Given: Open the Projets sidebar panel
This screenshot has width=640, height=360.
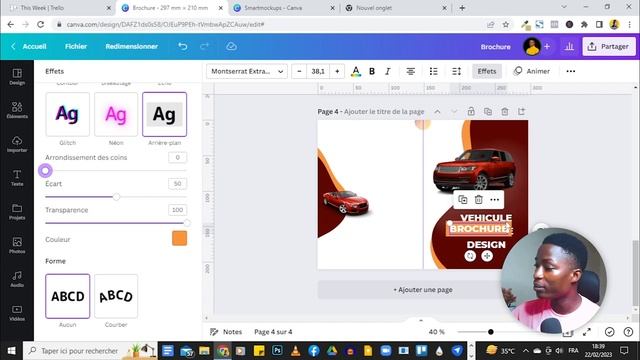Looking at the screenshot, I should pyautogui.click(x=17, y=212).
